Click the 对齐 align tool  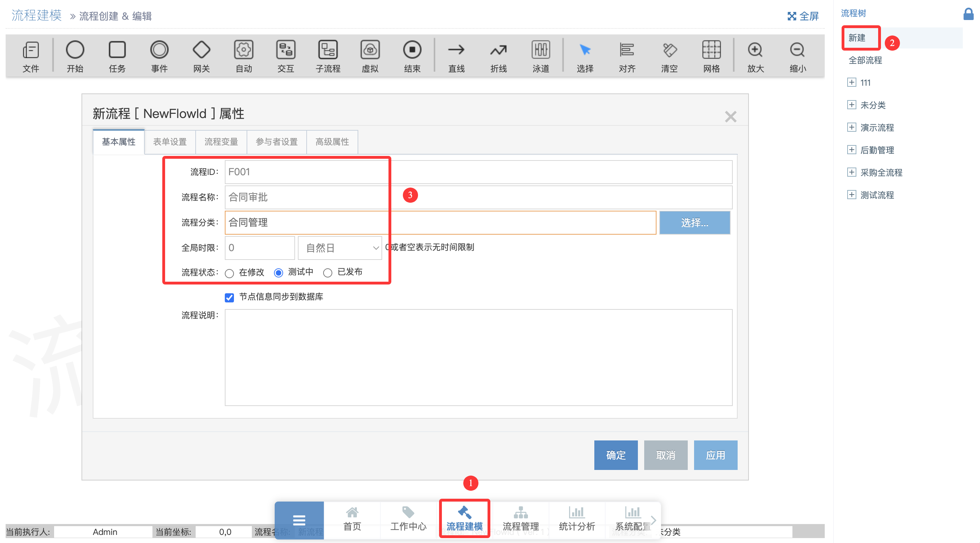click(627, 57)
